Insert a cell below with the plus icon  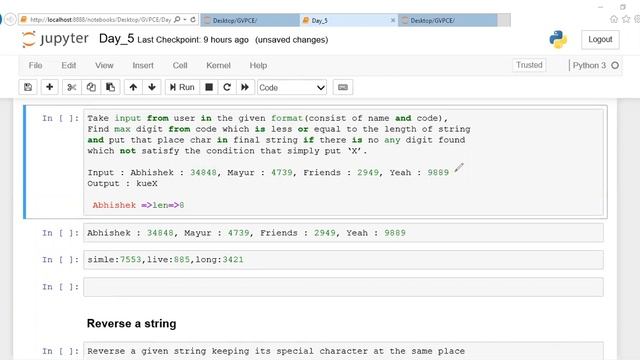(50, 87)
